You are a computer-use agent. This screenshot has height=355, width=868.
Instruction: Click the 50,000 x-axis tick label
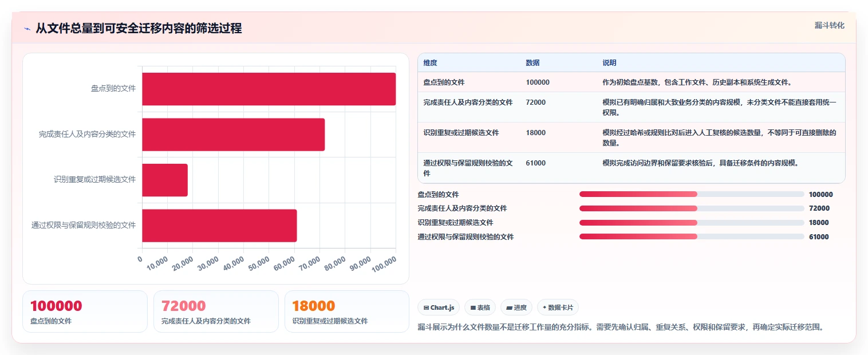(x=259, y=263)
